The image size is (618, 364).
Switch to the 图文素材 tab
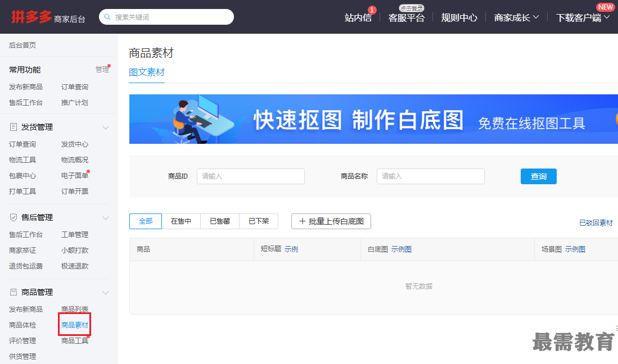147,72
